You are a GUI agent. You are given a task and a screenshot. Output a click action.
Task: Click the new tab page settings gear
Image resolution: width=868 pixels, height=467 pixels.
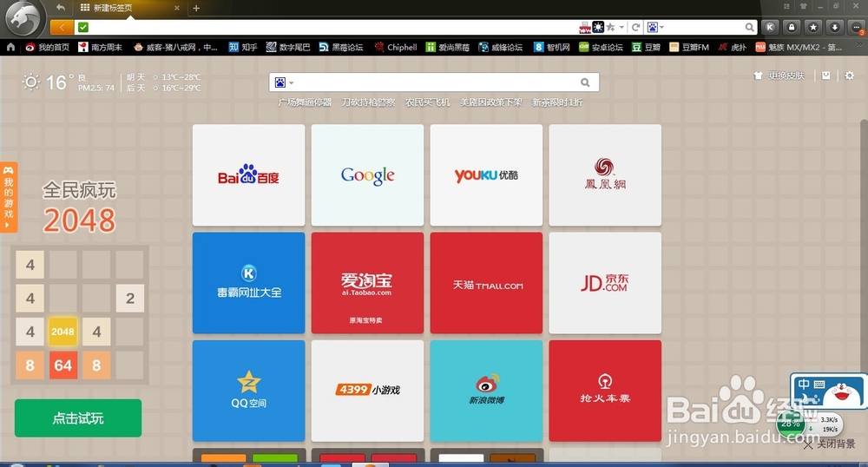pos(849,76)
